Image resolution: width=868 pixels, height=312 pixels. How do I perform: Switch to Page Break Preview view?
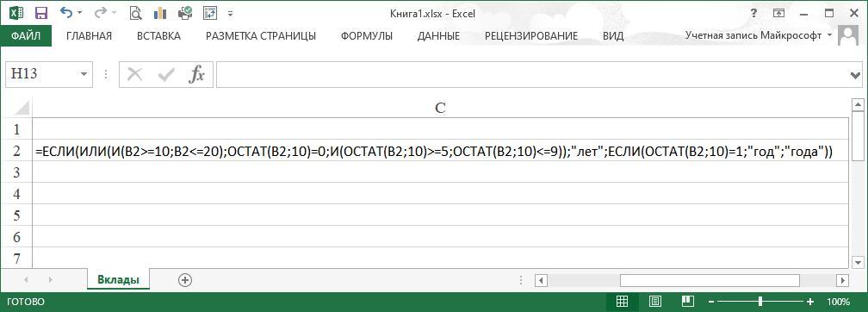(687, 302)
